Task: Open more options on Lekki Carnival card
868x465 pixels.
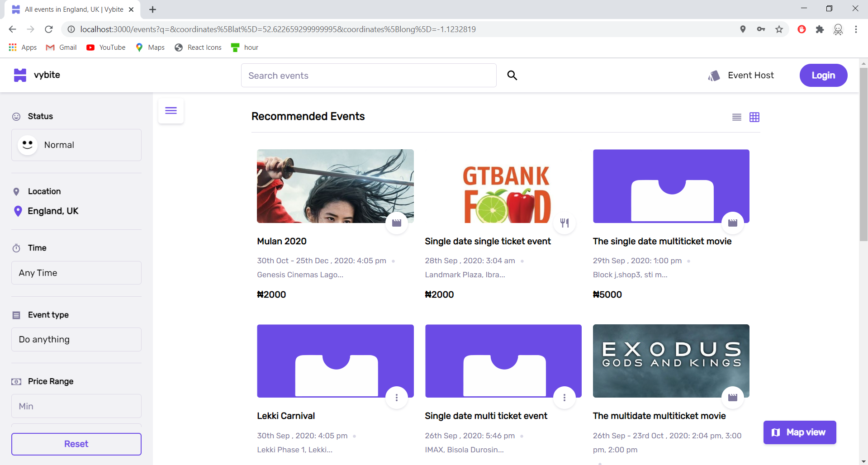Action: (x=397, y=398)
